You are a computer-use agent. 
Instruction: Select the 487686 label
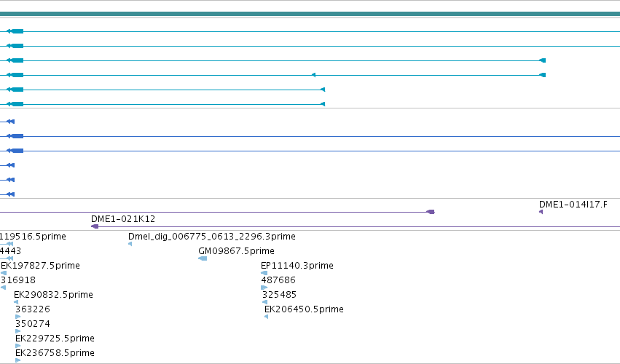click(x=278, y=280)
